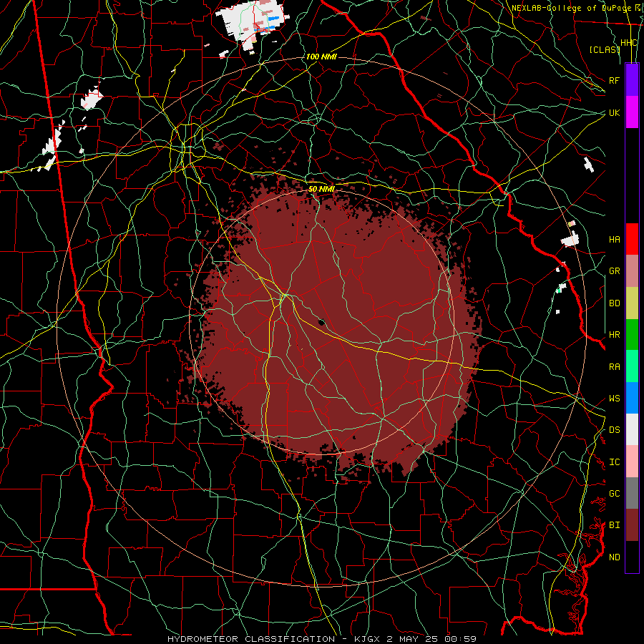Click the HA legend label
The width and height of the screenshot is (644, 644).
click(x=615, y=239)
